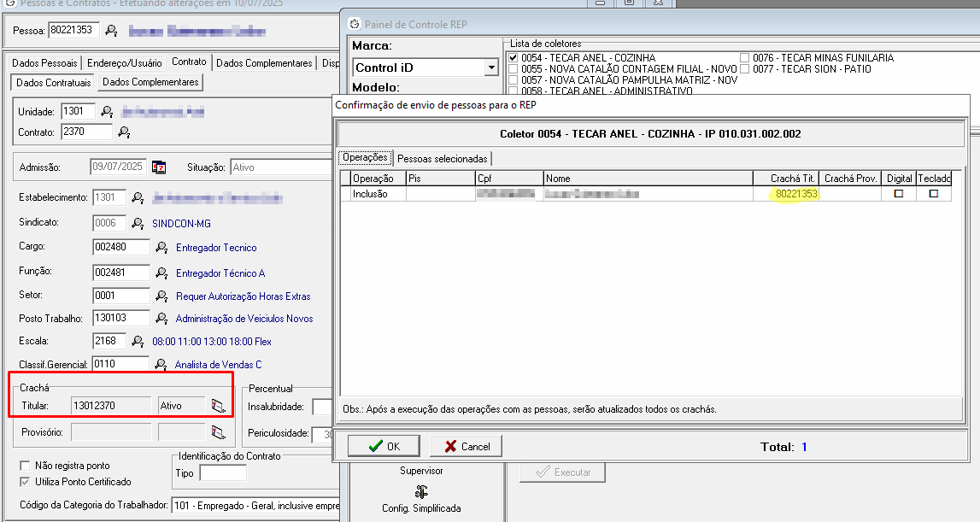Expand the Marca Control iD dropdown
This screenshot has width=980, height=522.
click(490, 67)
